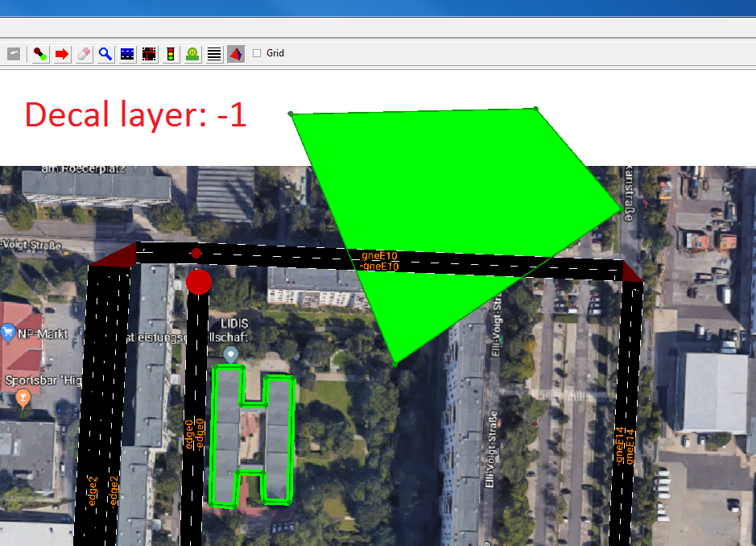Screen dimensions: 756x546
Task: Click the green bus stop locator icon
Action: pos(192,54)
